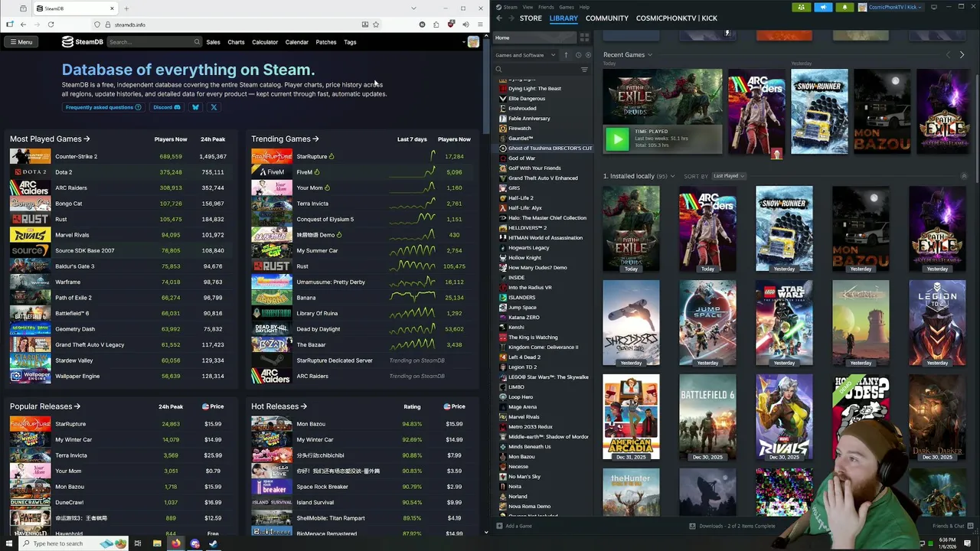This screenshot has width=980, height=551.
Task: Open SteamDB Sales page
Action: (213, 42)
